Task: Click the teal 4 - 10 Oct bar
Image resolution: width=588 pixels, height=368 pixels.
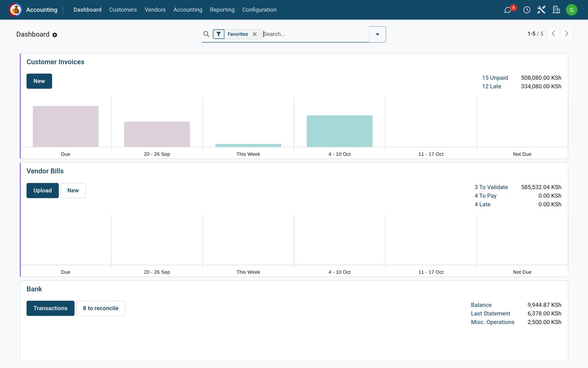Action: point(340,131)
